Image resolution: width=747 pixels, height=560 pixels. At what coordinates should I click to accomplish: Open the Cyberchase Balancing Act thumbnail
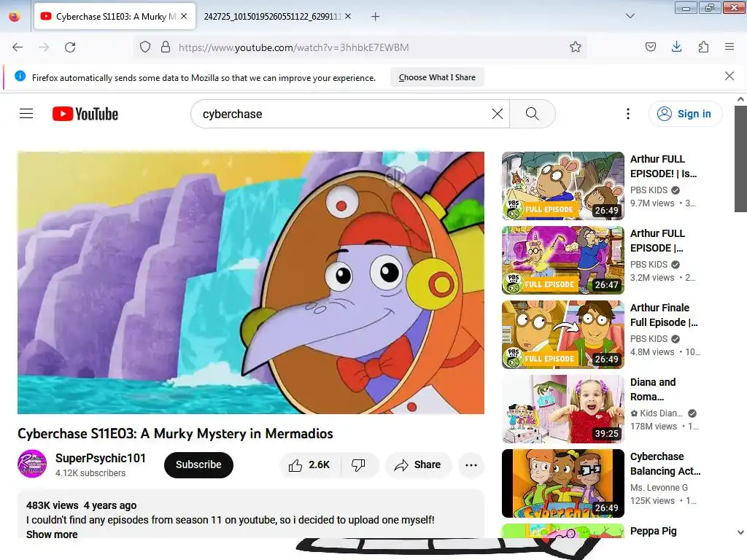562,483
